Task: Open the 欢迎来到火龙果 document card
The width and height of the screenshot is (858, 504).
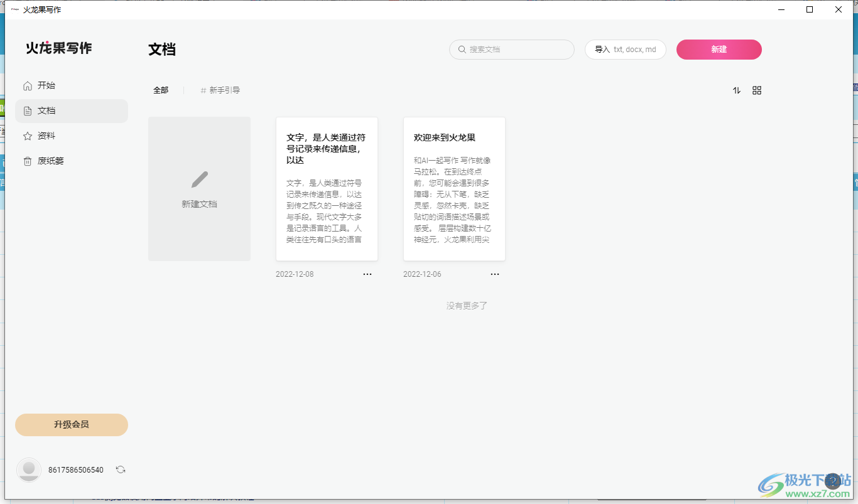Action: 454,189
